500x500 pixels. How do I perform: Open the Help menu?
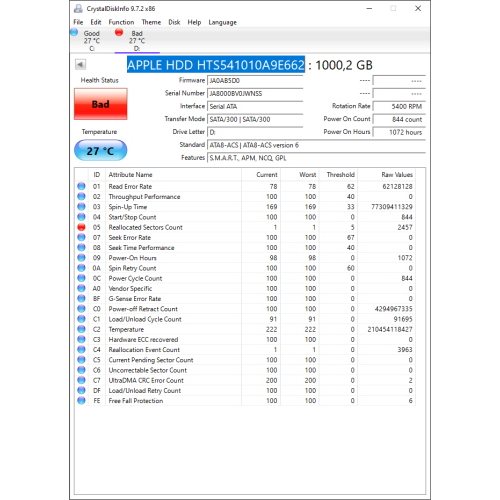194,22
